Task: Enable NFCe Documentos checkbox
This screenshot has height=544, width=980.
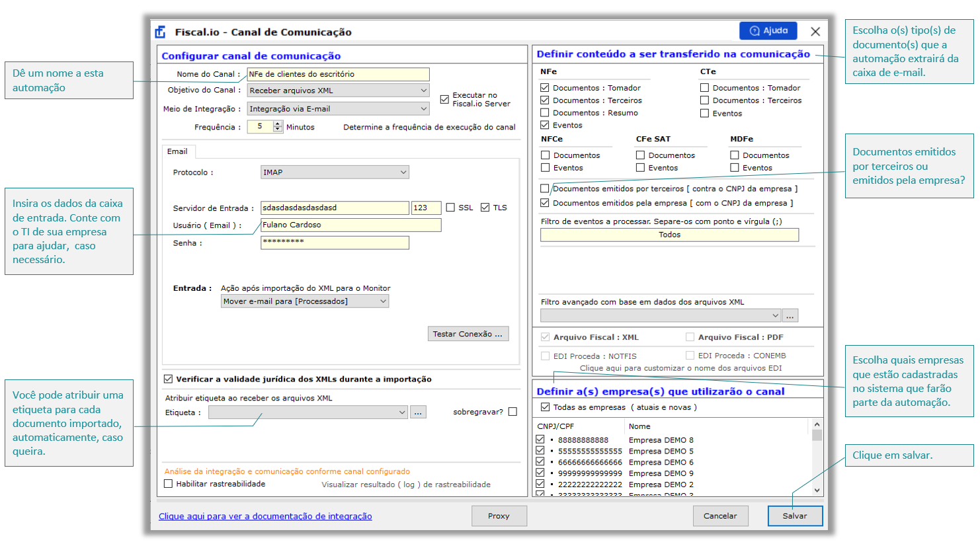Action: (545, 155)
